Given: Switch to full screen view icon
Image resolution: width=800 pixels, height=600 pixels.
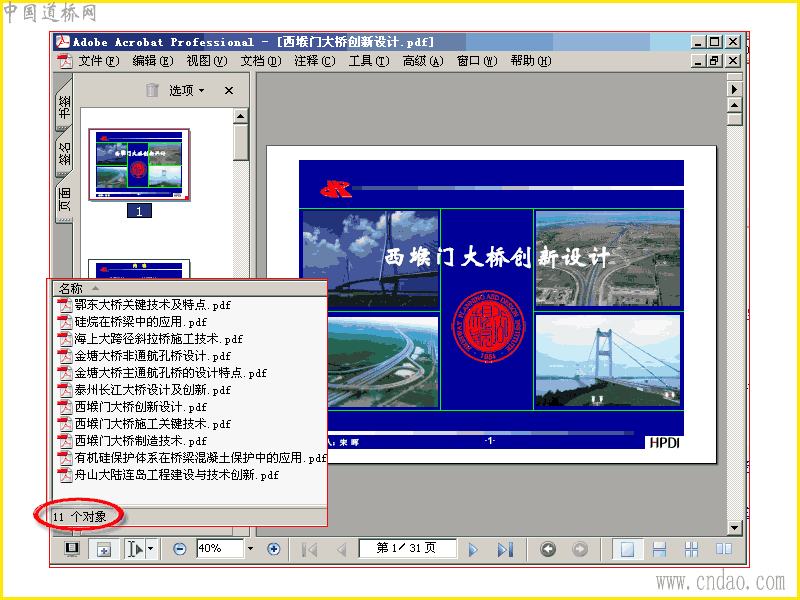Looking at the screenshot, I should pos(72,549).
